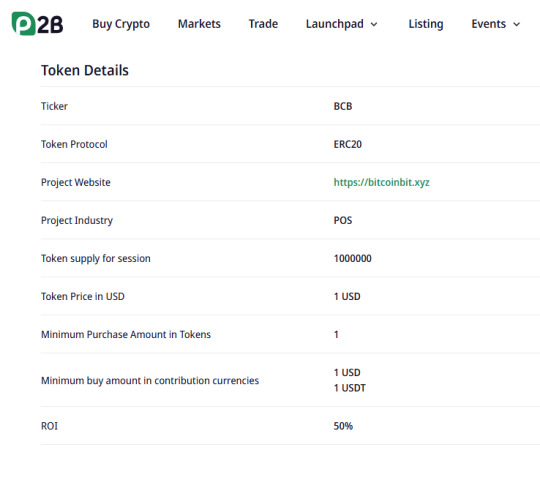Expand the Launchpad dropdown chevron
Viewport: 540px width, 480px height.
click(374, 24)
